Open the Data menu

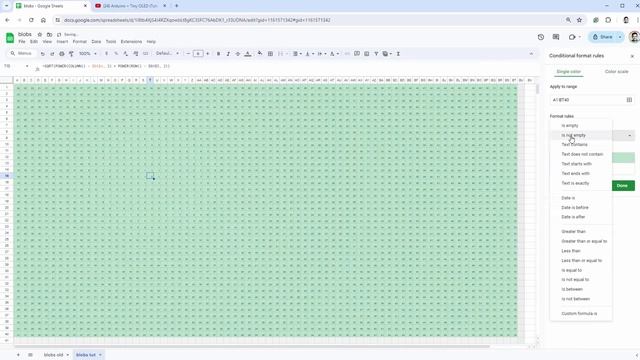tap(96, 42)
